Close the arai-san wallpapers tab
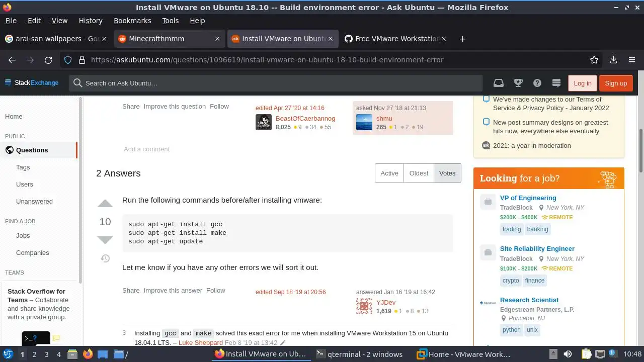Screen dimensions: 644x362 (105, 39)
